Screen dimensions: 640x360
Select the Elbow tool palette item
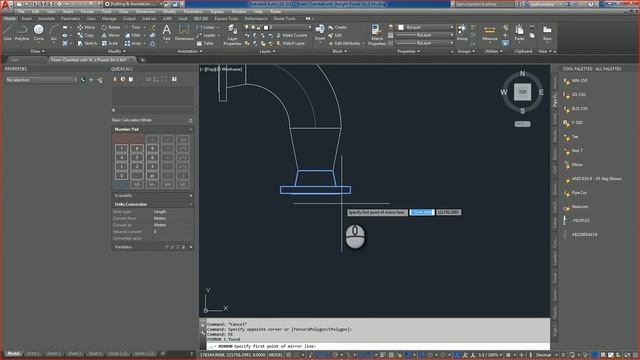point(577,164)
